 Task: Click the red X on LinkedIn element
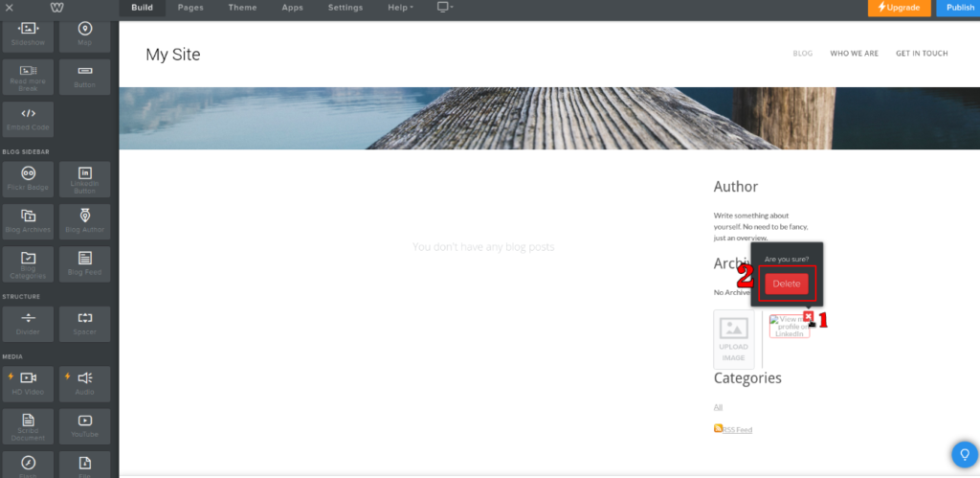(808, 316)
